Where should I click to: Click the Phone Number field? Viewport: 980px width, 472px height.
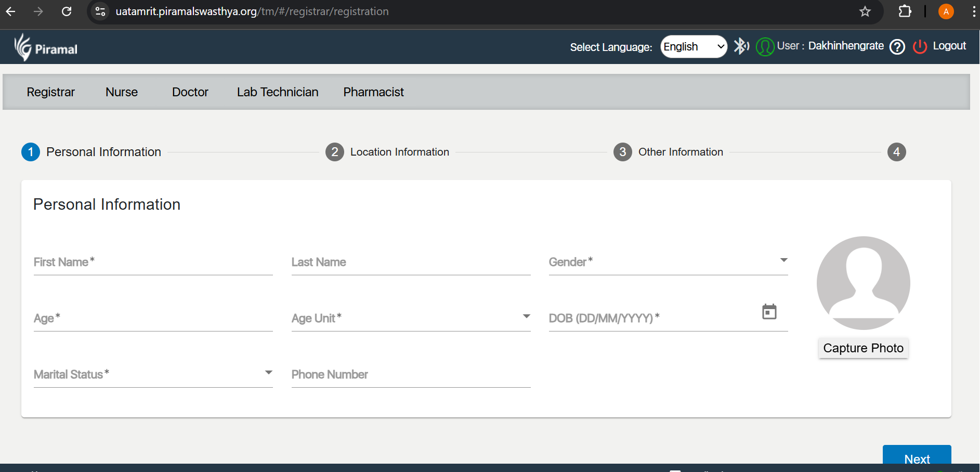[411, 375]
